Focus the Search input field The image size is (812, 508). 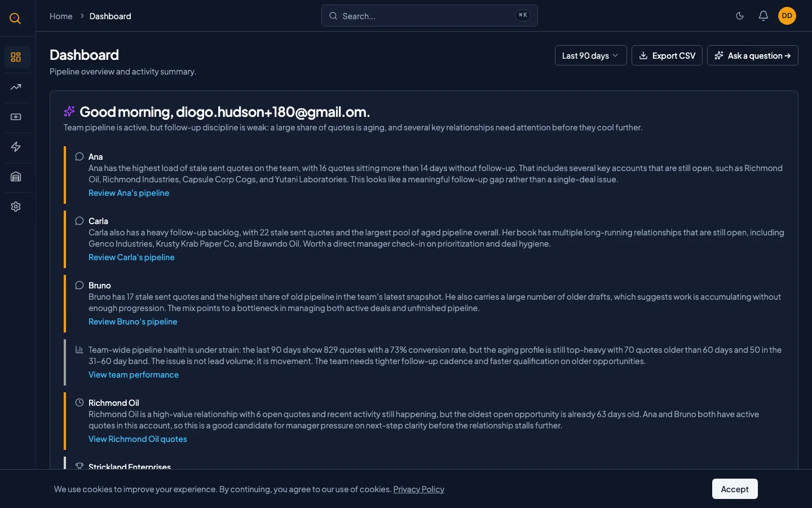(430, 16)
